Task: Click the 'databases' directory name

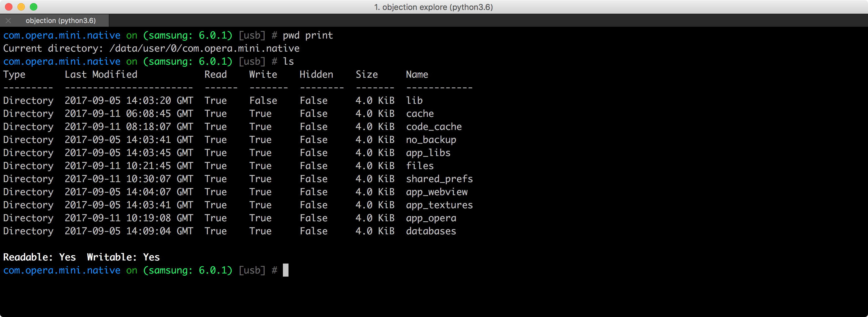Action: pyautogui.click(x=431, y=231)
